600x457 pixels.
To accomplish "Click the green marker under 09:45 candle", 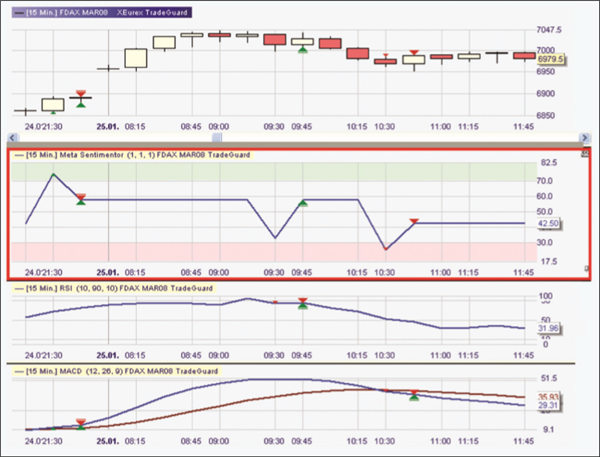I will pyautogui.click(x=302, y=49).
